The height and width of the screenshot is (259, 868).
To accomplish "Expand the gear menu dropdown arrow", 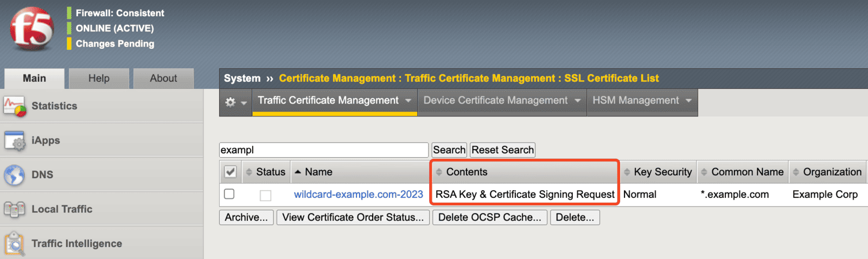I will 244,103.
